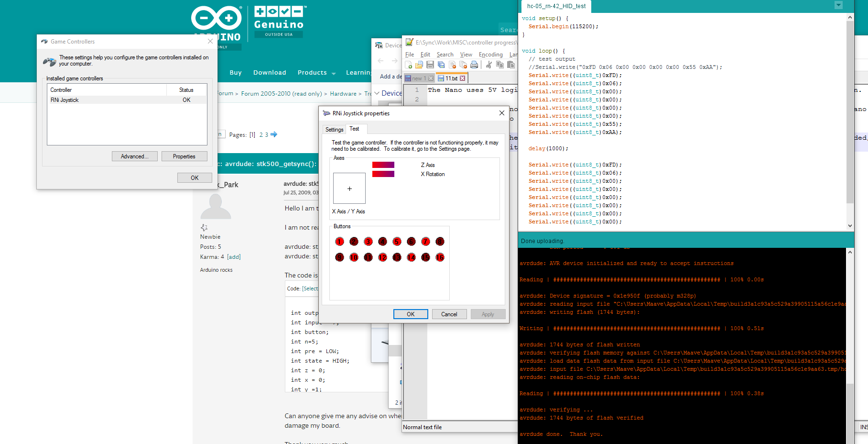This screenshot has width=868, height=444.
Task: Click the Save All icon in Notepad++
Action: [441, 65]
